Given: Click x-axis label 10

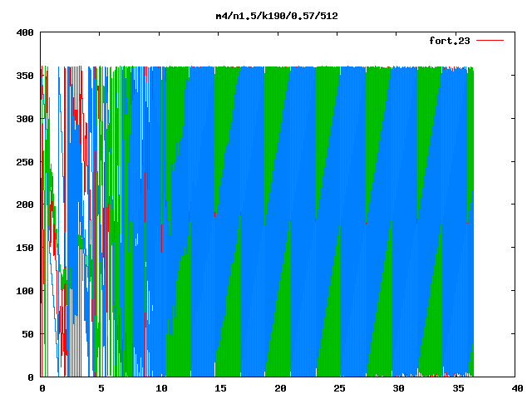Looking at the screenshot, I should click(x=161, y=388).
